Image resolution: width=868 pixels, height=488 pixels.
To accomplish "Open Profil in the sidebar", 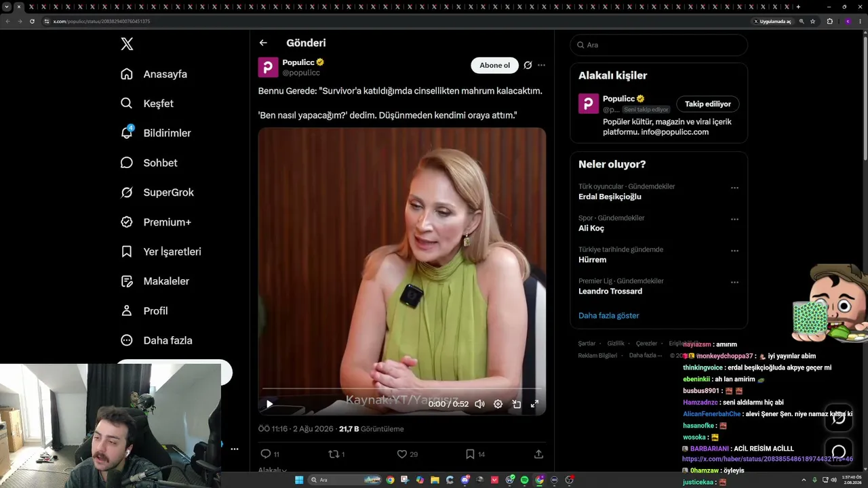I will pos(144,311).
